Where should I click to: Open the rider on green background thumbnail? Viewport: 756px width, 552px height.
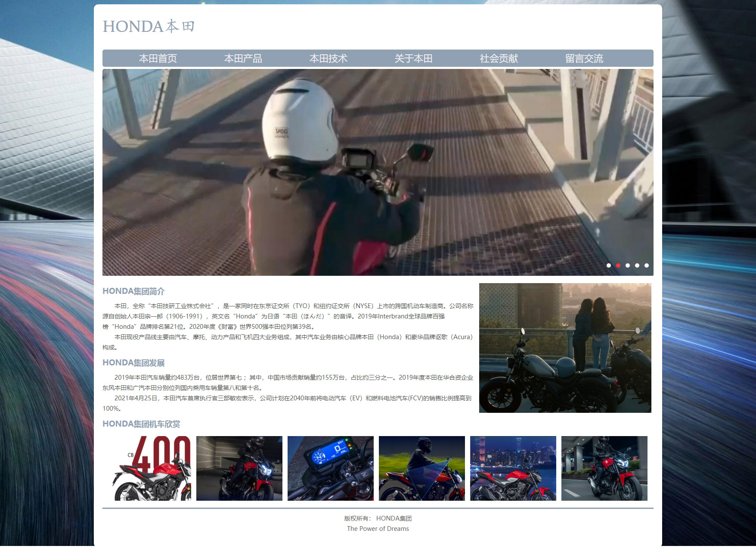[x=422, y=468]
